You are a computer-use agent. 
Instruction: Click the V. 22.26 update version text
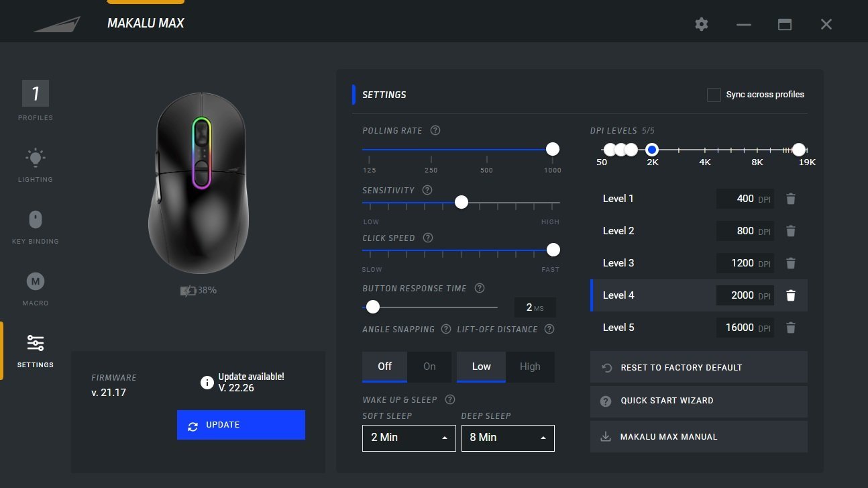[236, 388]
